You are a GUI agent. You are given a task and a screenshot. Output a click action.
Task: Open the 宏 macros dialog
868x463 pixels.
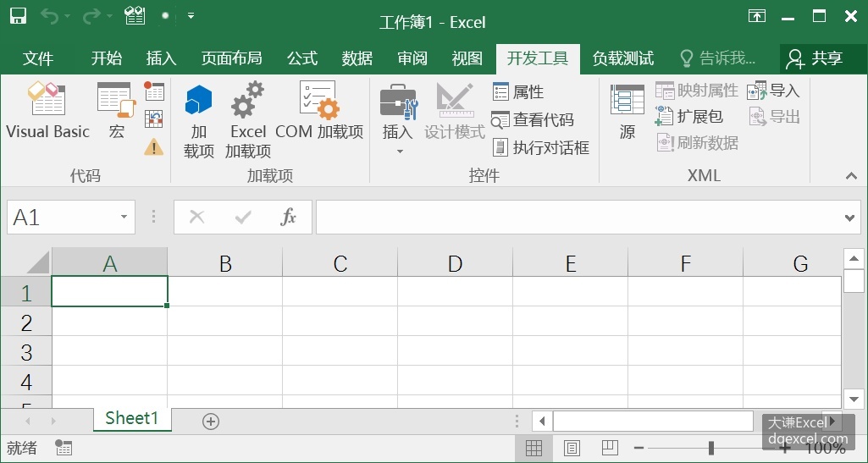click(x=116, y=111)
